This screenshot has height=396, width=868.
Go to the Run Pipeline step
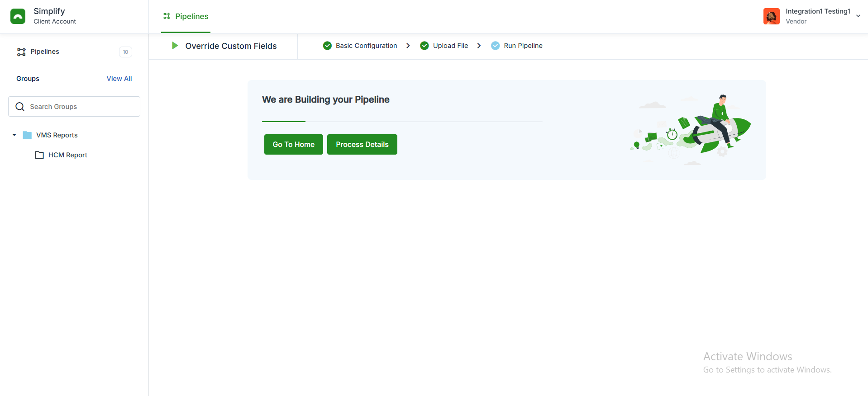pyautogui.click(x=523, y=46)
